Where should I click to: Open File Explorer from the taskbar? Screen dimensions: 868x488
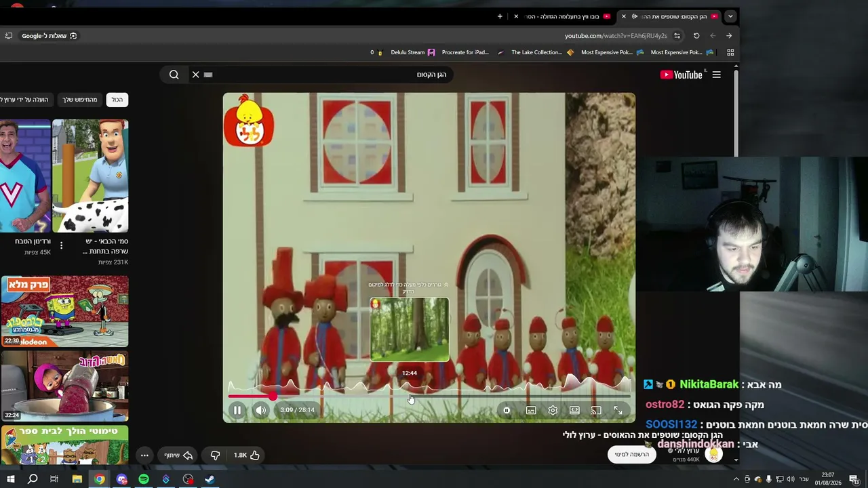point(77,479)
